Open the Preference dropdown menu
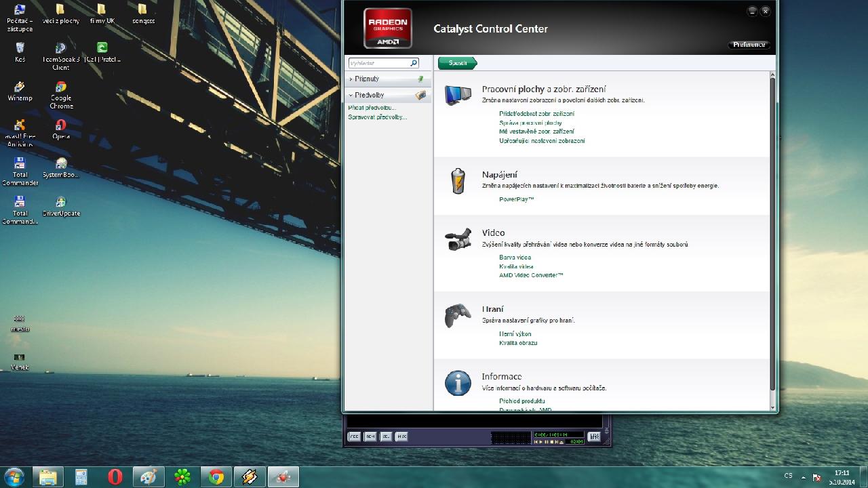This screenshot has height=488, width=868. pos(749,45)
